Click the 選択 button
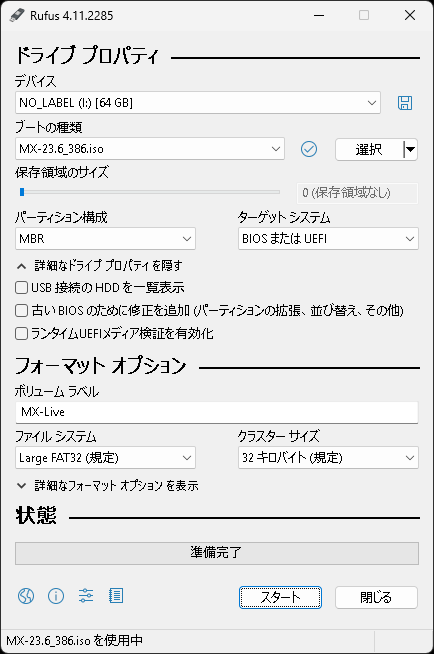This screenshot has height=654, width=434. coord(369,149)
